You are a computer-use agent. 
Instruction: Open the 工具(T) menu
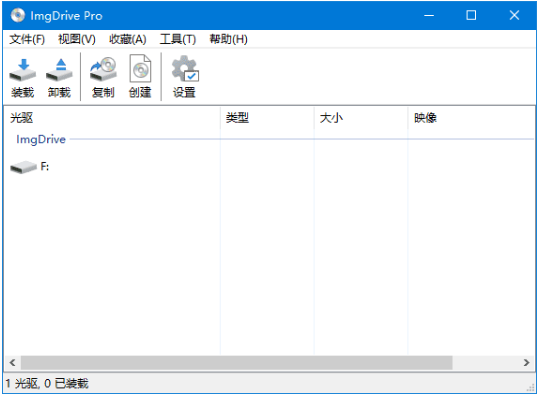pos(178,39)
